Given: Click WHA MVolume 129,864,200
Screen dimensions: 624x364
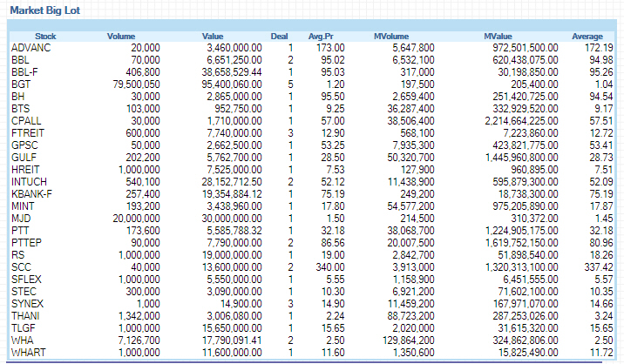Looking at the screenshot, I should [408, 340].
